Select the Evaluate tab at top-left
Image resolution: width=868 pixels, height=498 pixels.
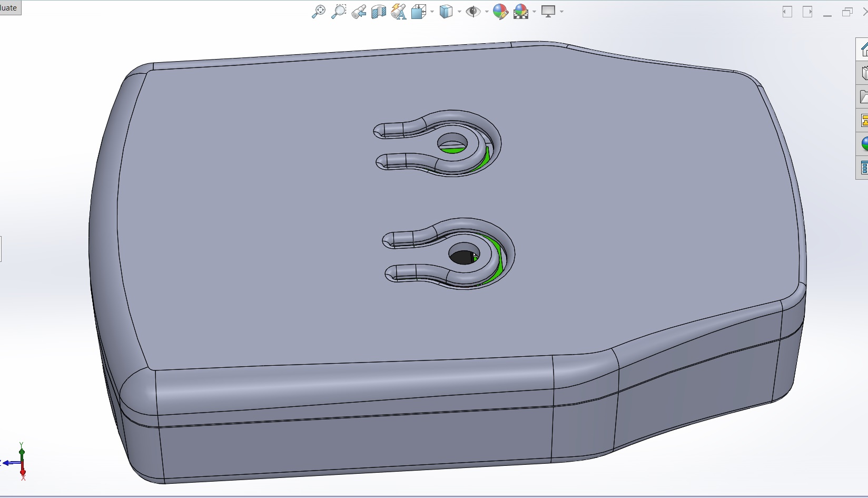pyautogui.click(x=10, y=7)
